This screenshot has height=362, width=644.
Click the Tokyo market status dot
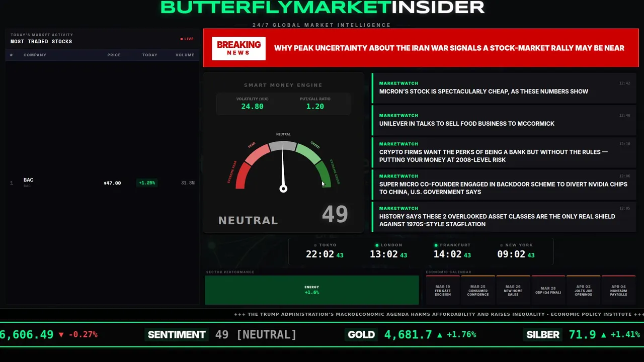(315, 245)
